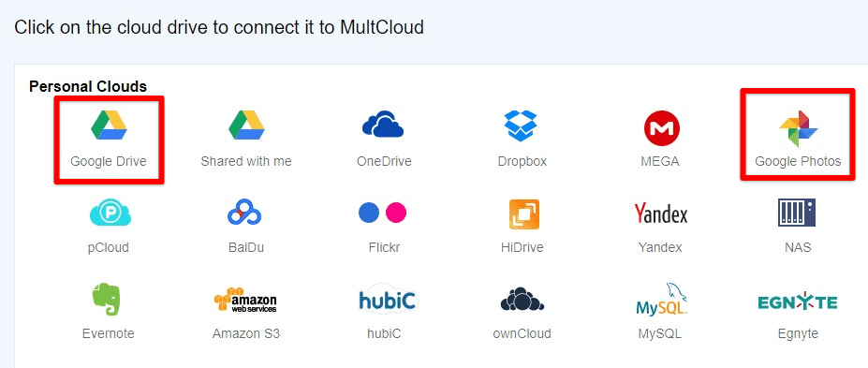Click the "MEGA" label text
The image size is (868, 368).
660,162
